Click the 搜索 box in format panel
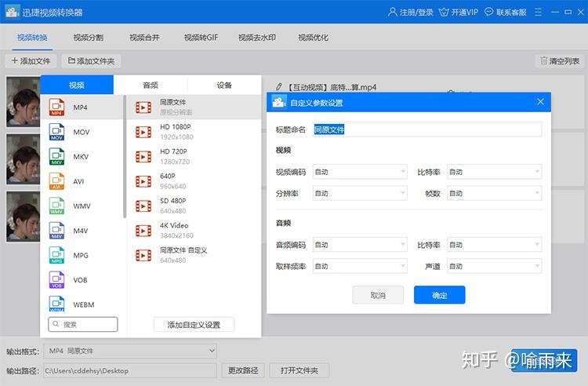Viewport: 588px width, 386px height. [83, 324]
